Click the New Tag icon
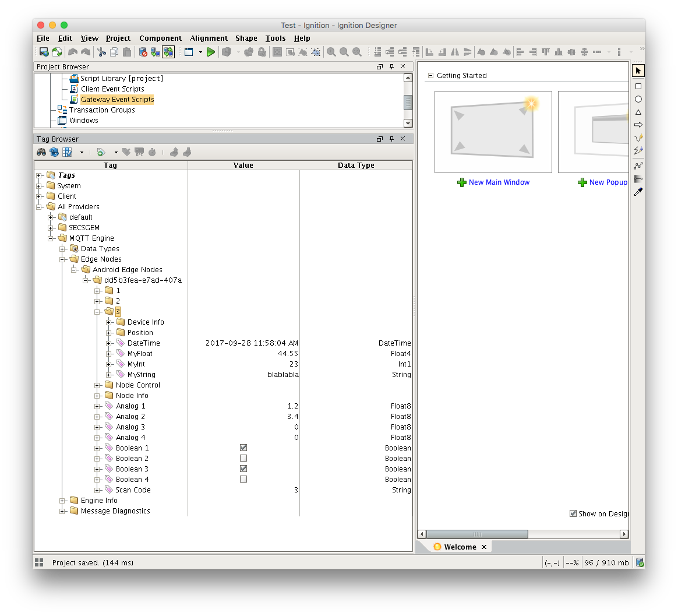The image size is (678, 616). tap(101, 152)
